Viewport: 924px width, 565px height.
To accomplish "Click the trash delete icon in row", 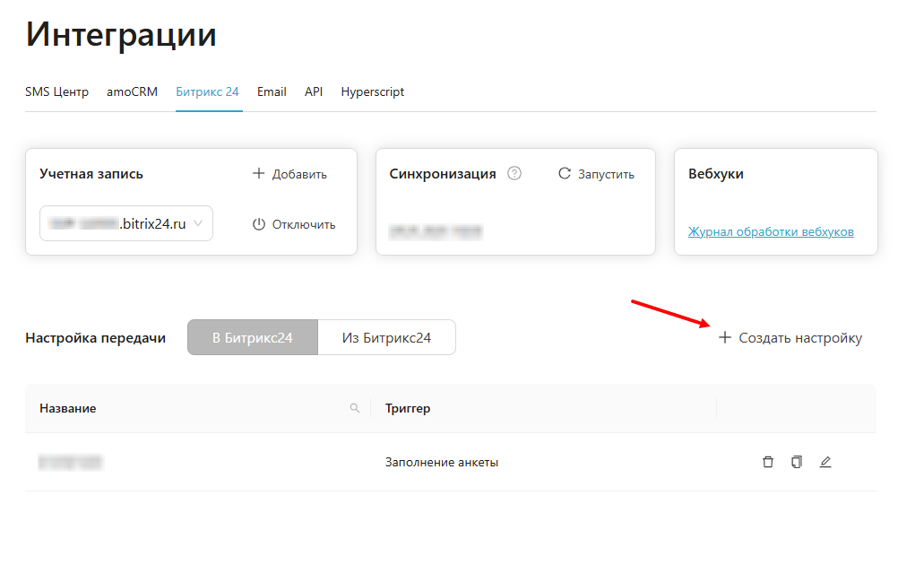I will [767, 463].
